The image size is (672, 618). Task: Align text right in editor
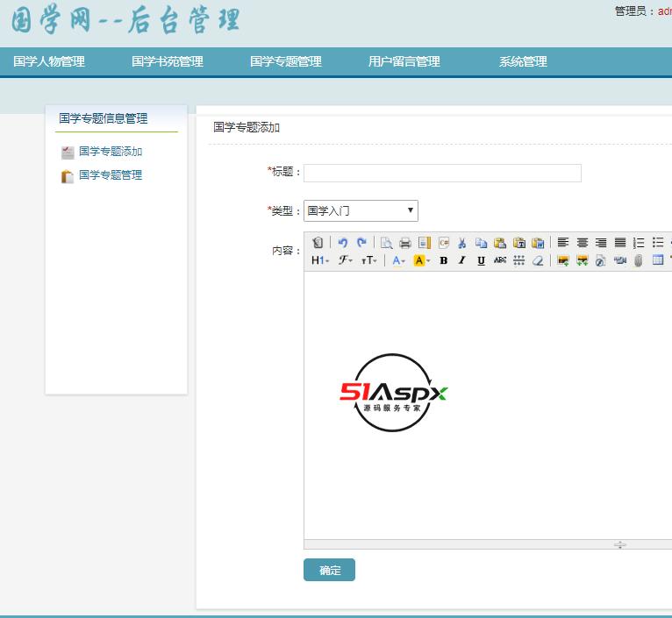tap(601, 243)
